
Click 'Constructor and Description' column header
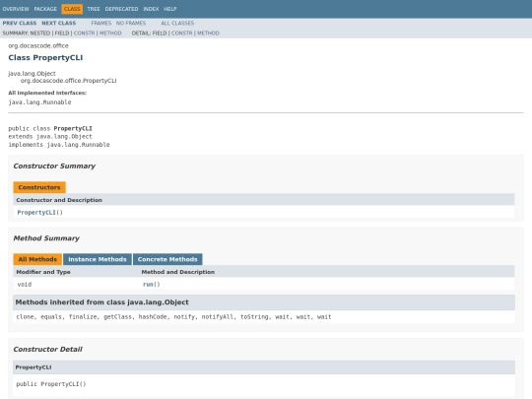tap(59, 200)
